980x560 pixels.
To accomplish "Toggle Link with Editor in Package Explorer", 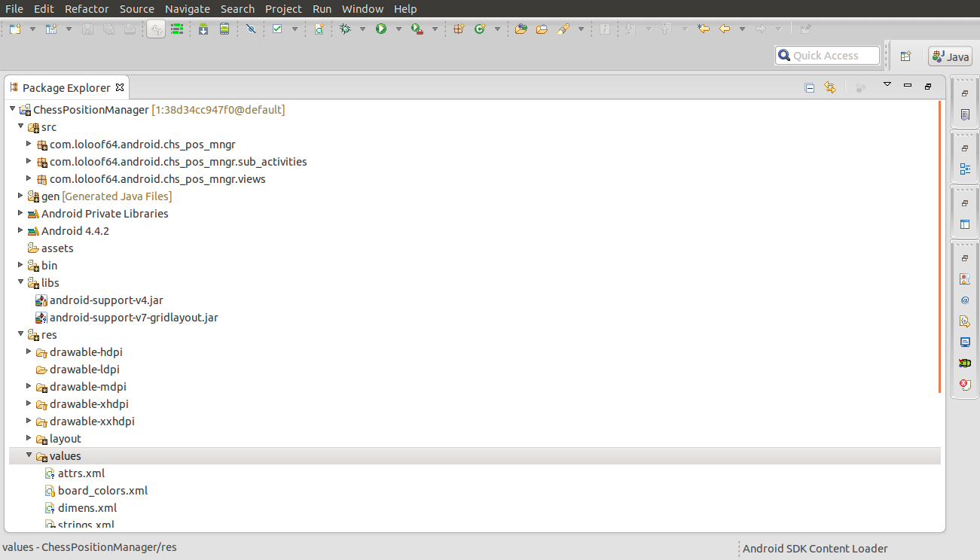I will click(830, 87).
